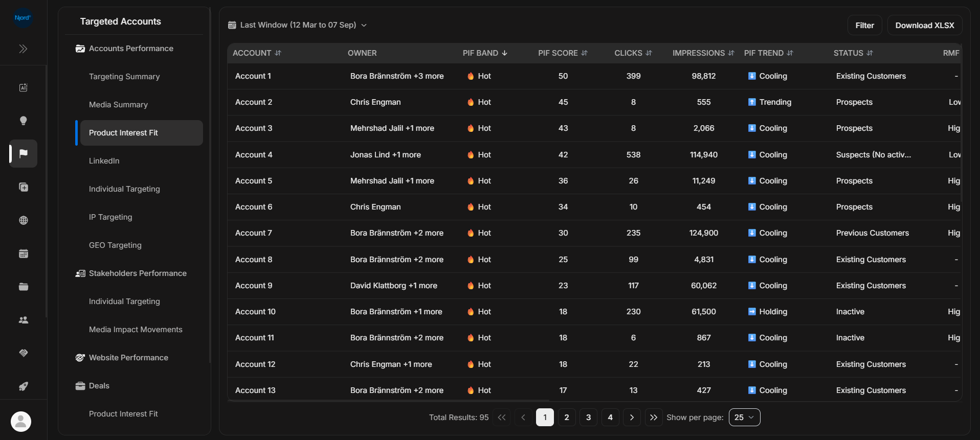Sort by the PIF SCORE column
The height and width of the screenshot is (440, 980).
[584, 53]
